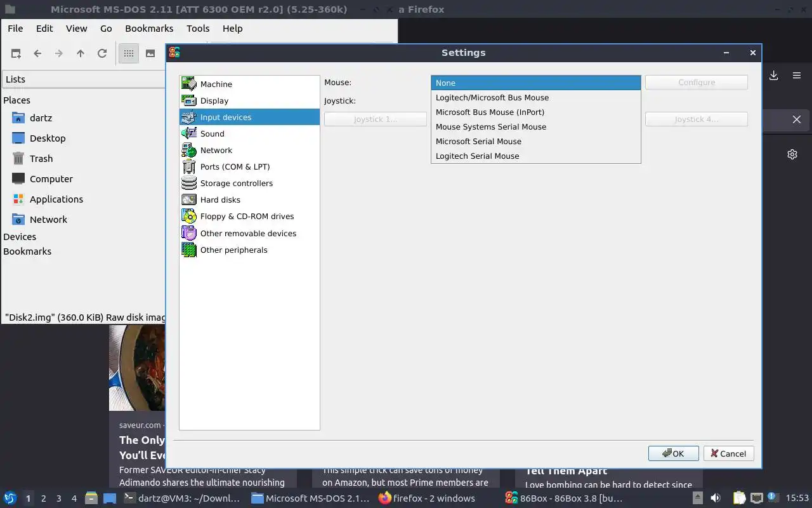Image resolution: width=812 pixels, height=508 pixels.
Task: Open the Lists side pane dropdown
Action: (84, 79)
